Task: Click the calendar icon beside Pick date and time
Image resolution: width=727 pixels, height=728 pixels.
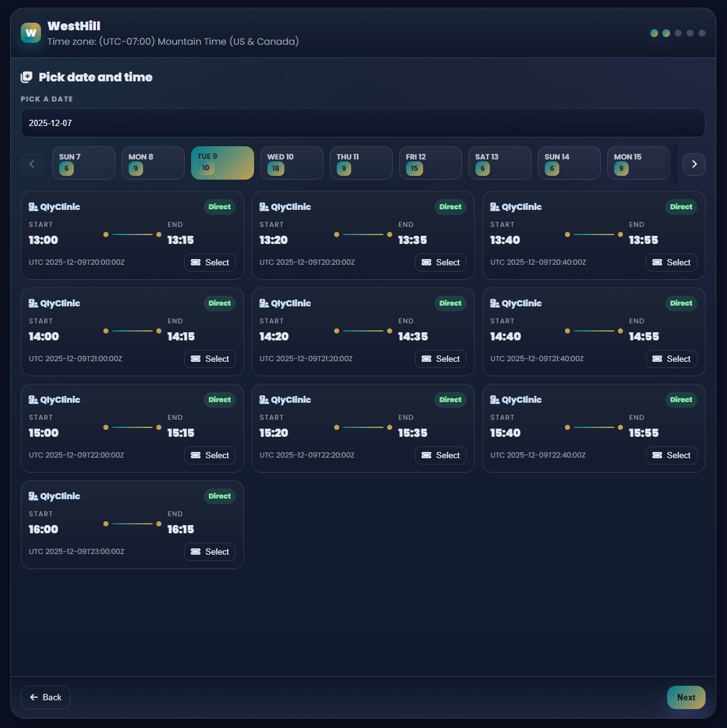Action: pyautogui.click(x=26, y=77)
